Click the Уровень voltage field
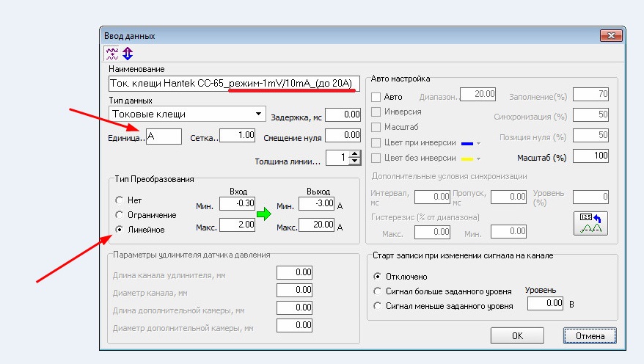Viewport: 644px width, 364px height. point(545,304)
